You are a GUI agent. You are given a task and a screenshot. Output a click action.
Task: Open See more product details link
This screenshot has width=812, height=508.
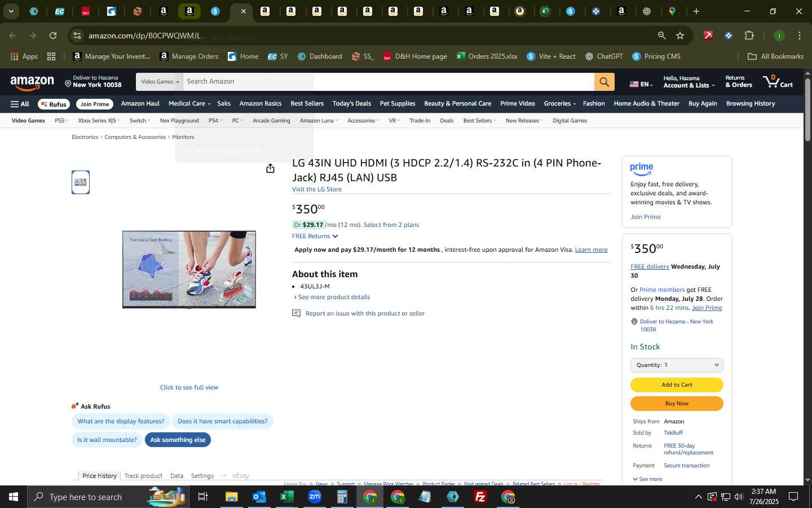334,297
